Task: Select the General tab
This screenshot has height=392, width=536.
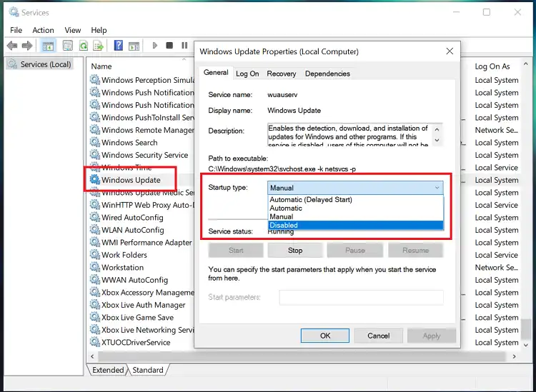Action: 216,72
